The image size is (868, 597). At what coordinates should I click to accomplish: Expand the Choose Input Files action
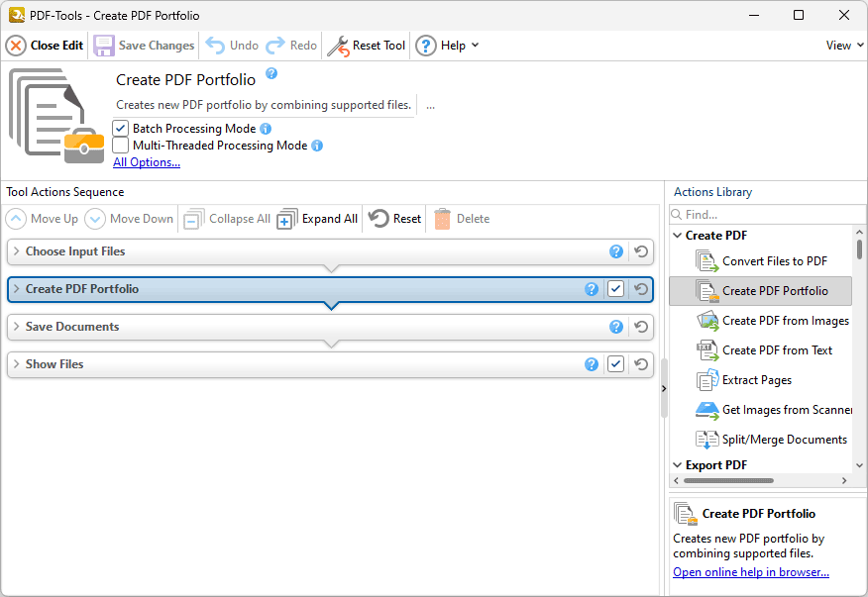tap(17, 251)
